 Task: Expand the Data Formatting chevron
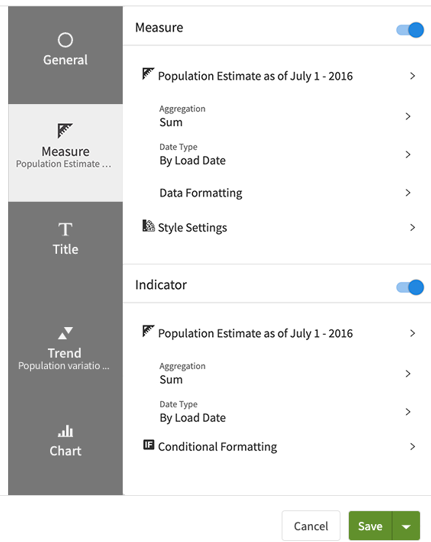tap(408, 193)
